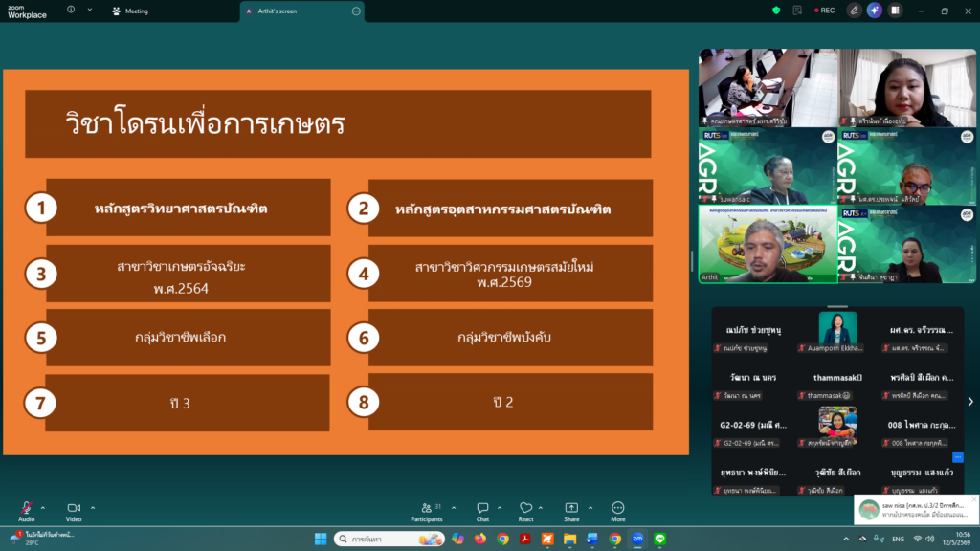Switch to the Meeting tab
The width and height of the screenshot is (980, 551).
130,11
